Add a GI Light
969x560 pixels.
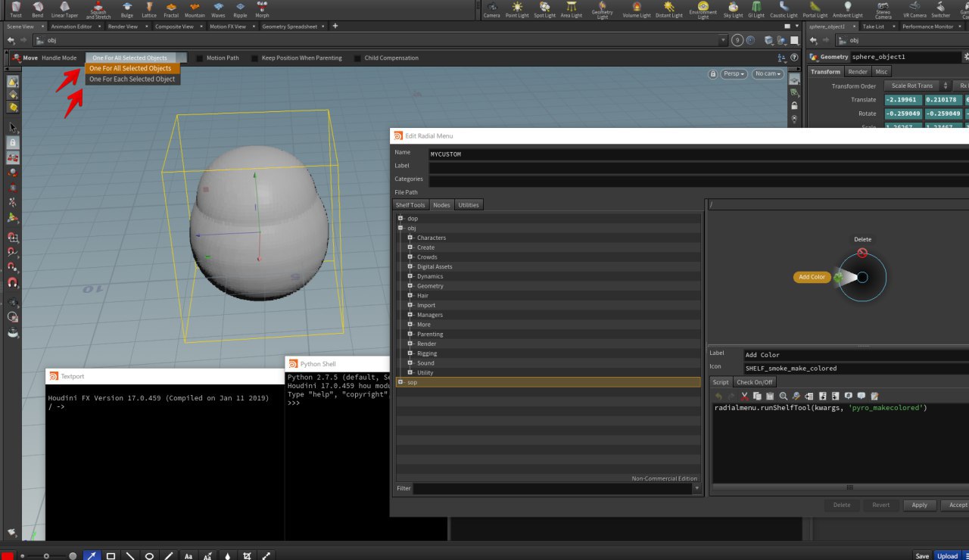click(756, 10)
